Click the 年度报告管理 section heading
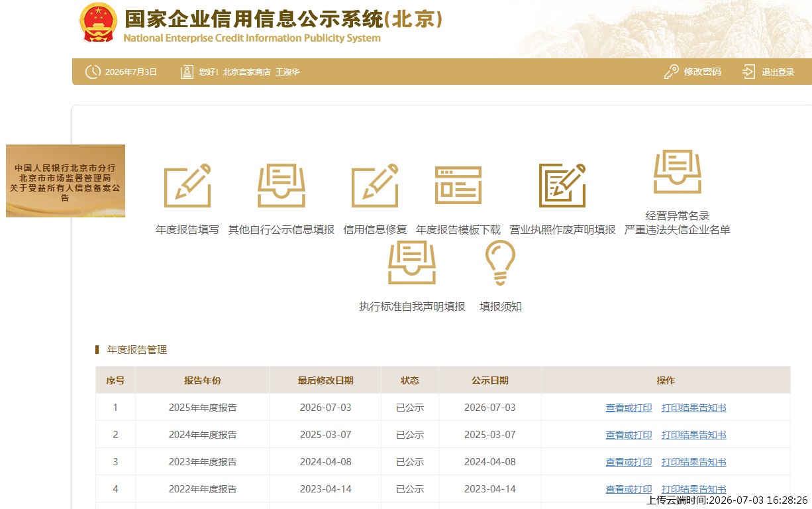Image resolution: width=812 pixels, height=509 pixels. click(137, 350)
